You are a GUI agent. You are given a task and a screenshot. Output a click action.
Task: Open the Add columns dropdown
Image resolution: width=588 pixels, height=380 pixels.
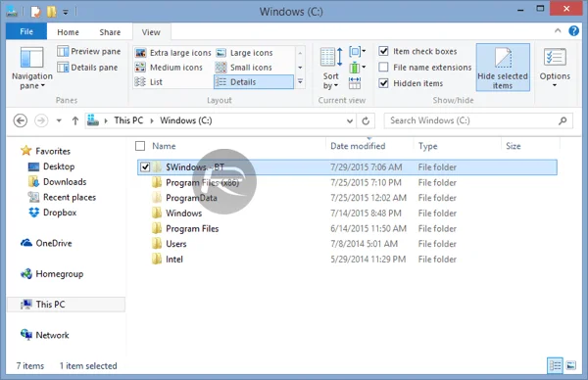pos(357,68)
